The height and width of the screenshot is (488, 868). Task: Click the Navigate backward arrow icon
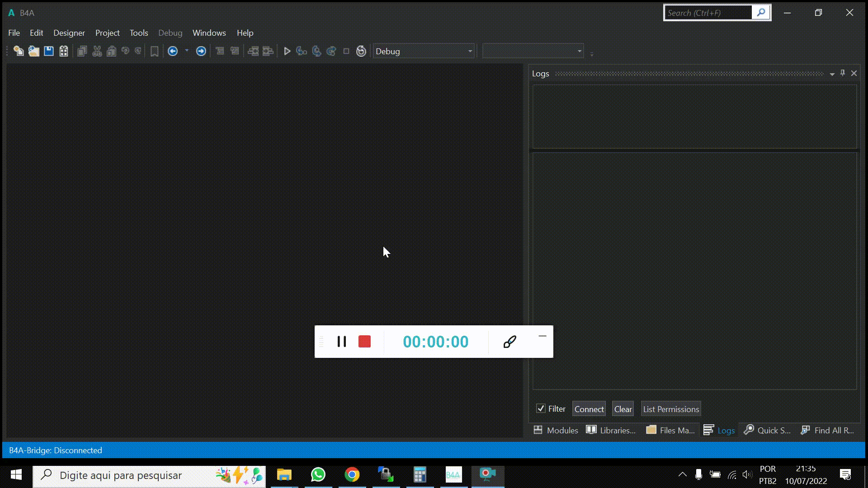pos(173,51)
